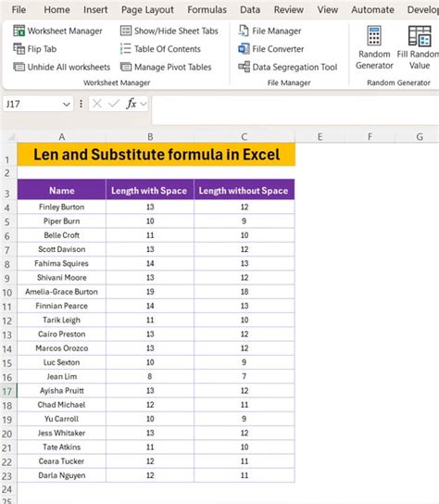Image resolution: width=439 pixels, height=504 pixels.
Task: Click the Cancel X formula bar icon
Action: 96,104
